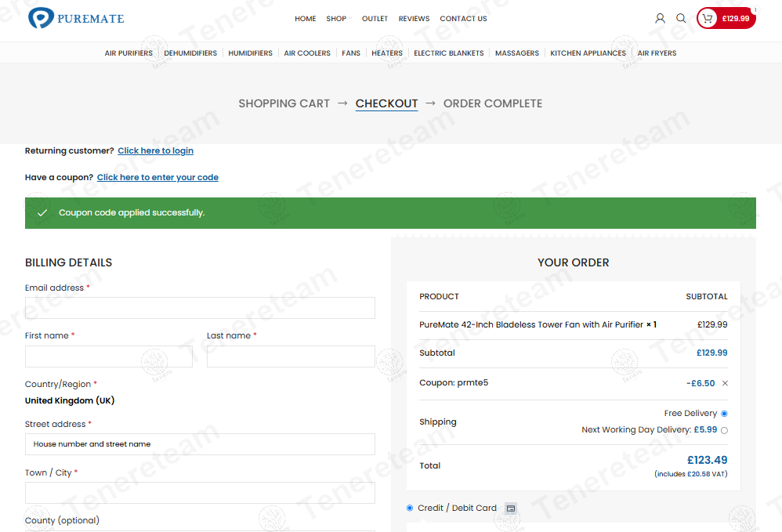The width and height of the screenshot is (782, 532).
Task: Choose Next Working Day Delivery option
Action: (724, 430)
